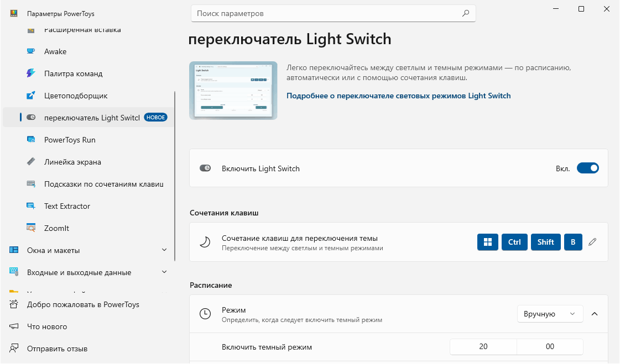This screenshot has width=620, height=364.
Task: Open the Что нового page
Action: (47, 326)
